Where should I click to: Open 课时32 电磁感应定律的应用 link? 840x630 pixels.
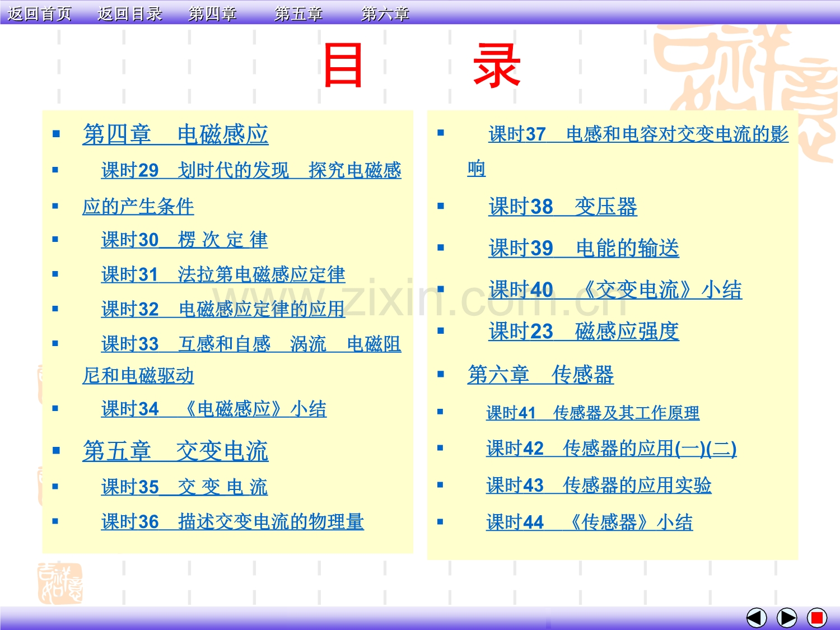tap(223, 309)
